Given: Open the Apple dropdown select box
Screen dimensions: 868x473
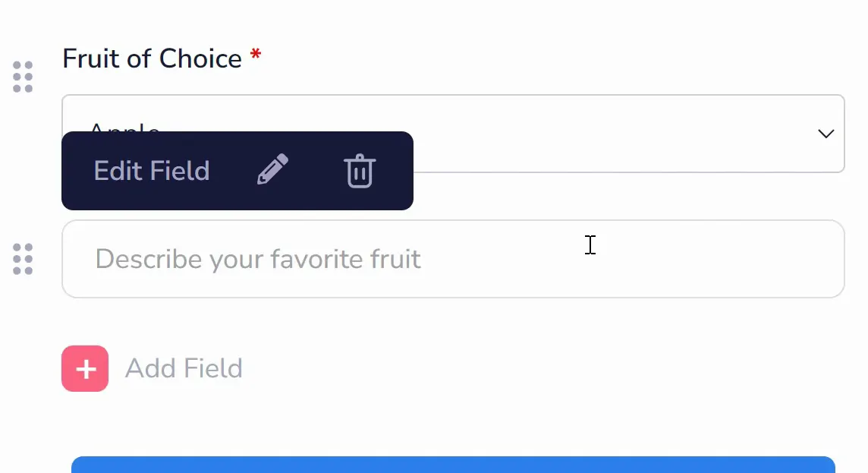Looking at the screenshot, I should pos(453,134).
